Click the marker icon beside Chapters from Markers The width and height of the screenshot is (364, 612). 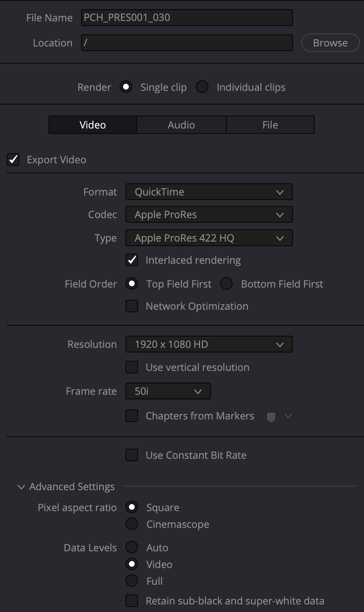click(271, 417)
